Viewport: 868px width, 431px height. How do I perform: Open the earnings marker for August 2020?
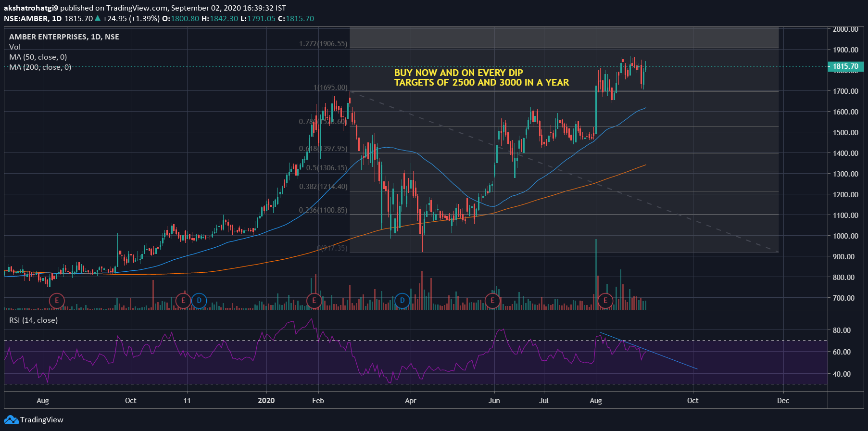point(605,301)
